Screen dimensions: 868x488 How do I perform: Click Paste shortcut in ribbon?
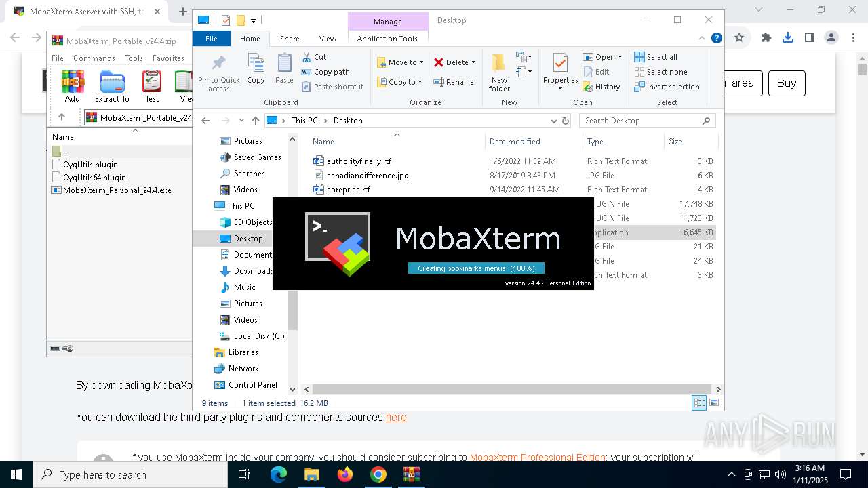click(x=332, y=87)
